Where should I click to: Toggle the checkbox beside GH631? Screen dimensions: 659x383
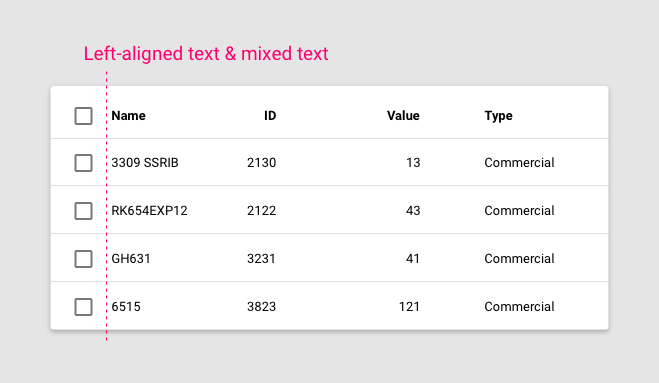click(83, 259)
